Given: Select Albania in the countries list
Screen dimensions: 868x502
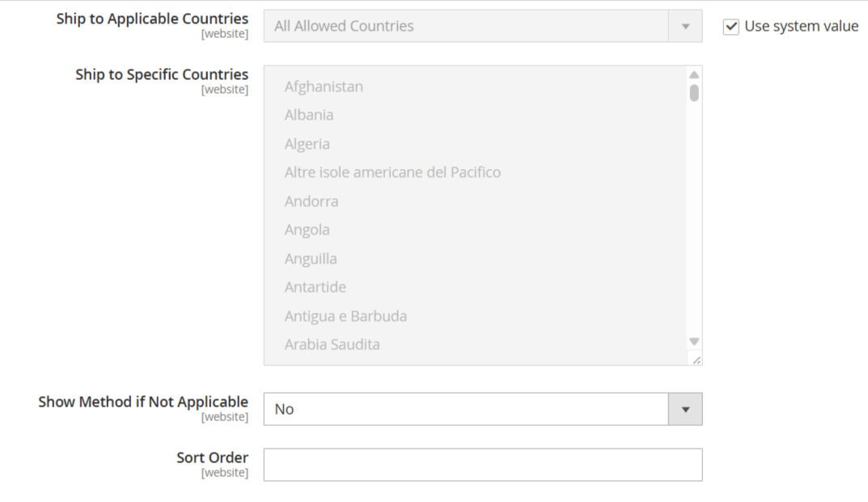Looking at the screenshot, I should [309, 115].
